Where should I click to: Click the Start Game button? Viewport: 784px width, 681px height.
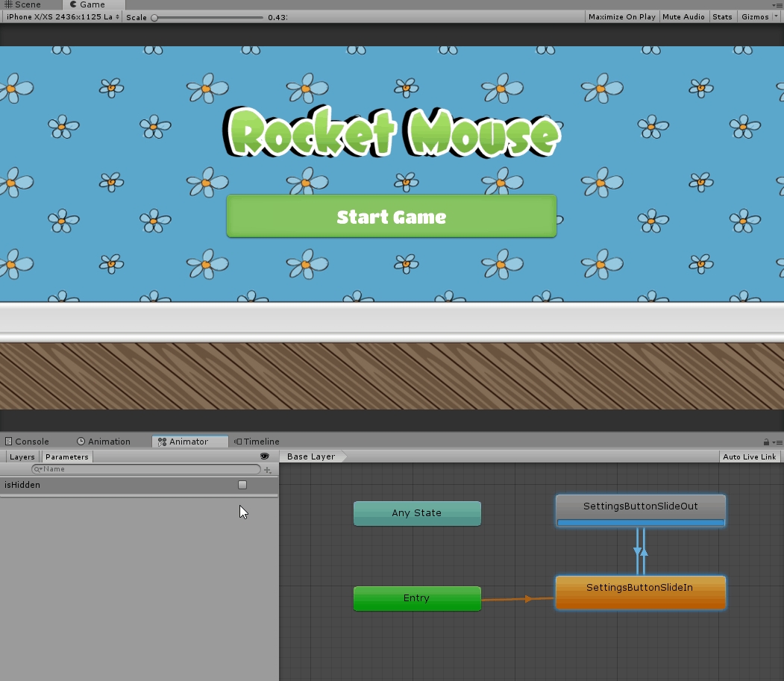click(391, 216)
